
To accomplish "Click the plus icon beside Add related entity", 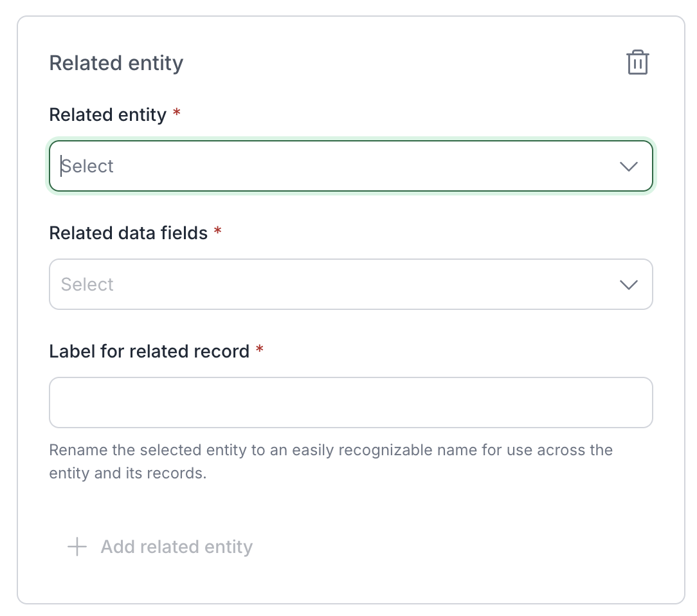I will pos(77,547).
